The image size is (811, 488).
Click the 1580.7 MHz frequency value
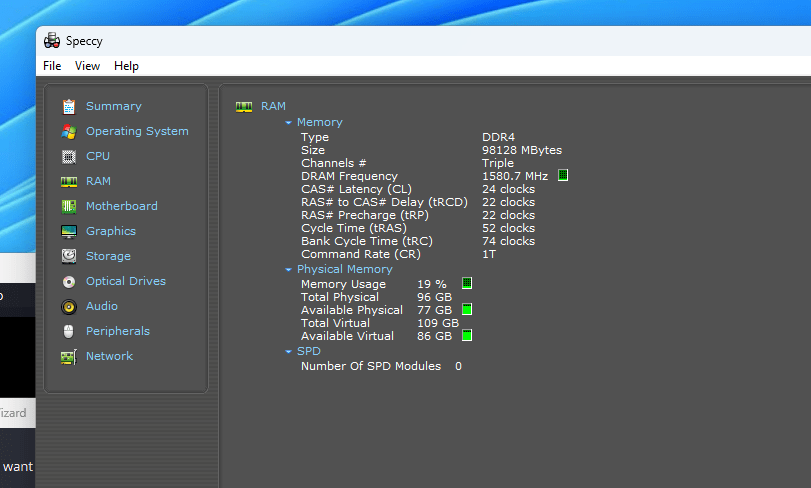[x=515, y=176]
